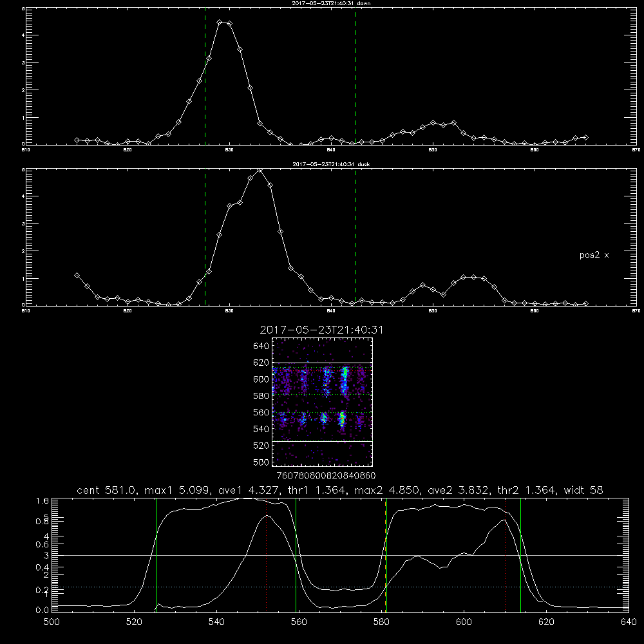Click the 'thr1 1.364' value
644x644 pixels.
(x=316, y=490)
